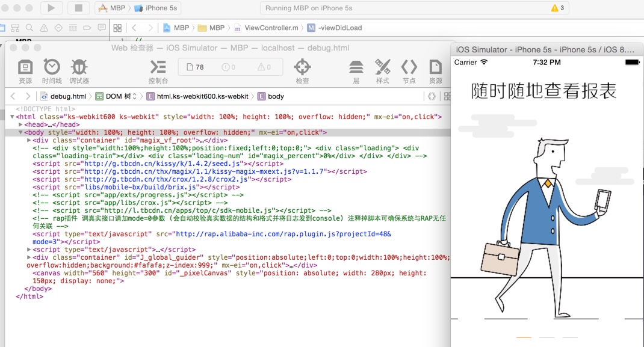This screenshot has width=644, height=347.
Task: Open the test navigator diamond icon
Action: (x=58, y=28)
